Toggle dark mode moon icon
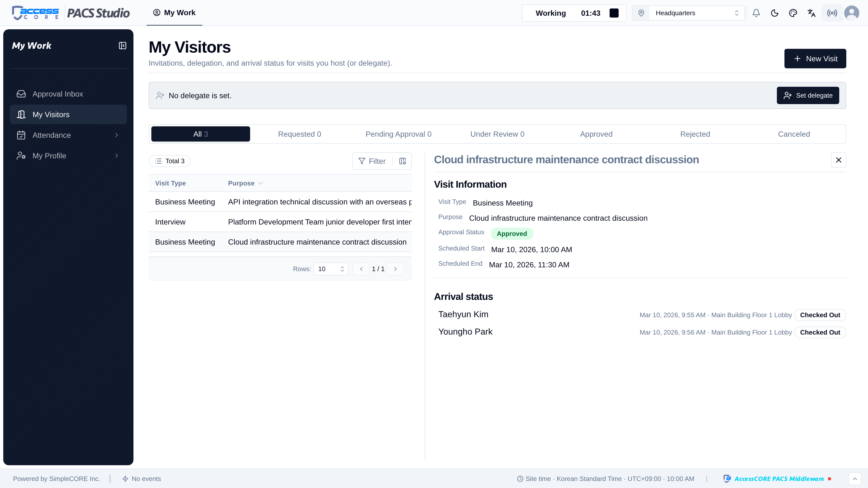This screenshot has height=488, width=868. [x=775, y=13]
